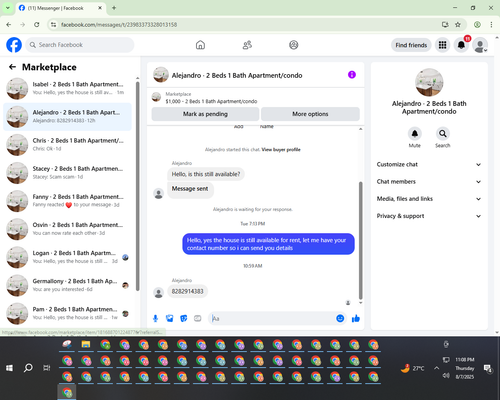Open the Windows notification center icon
The width and height of the screenshot is (500, 400).
tap(488, 368)
